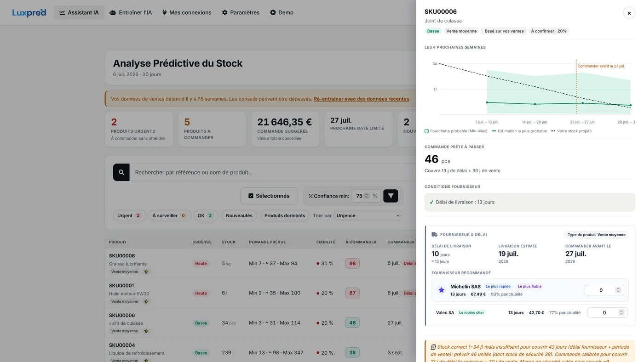Click the Délai de livraison : 13 jours condition

pyautogui.click(x=529, y=202)
